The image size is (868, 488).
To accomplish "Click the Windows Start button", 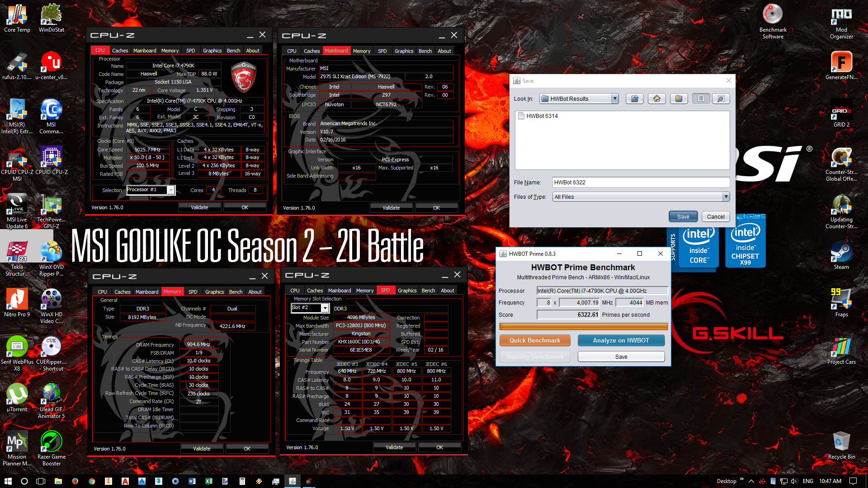I will click(x=8, y=481).
